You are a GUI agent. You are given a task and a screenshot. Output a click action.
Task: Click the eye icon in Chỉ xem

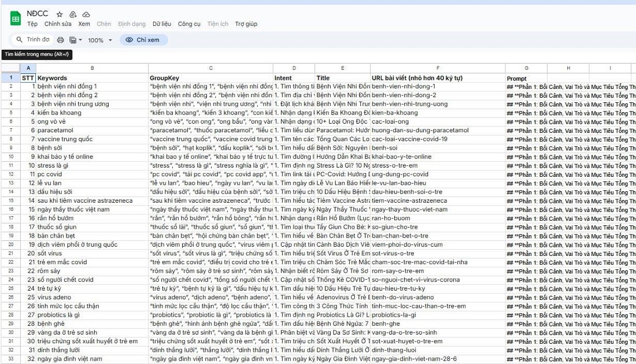[x=130, y=40]
